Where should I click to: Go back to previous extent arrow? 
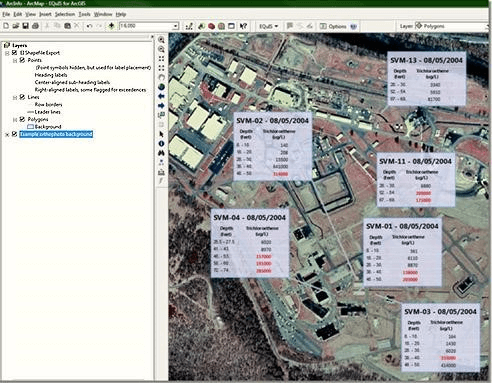coord(161,96)
